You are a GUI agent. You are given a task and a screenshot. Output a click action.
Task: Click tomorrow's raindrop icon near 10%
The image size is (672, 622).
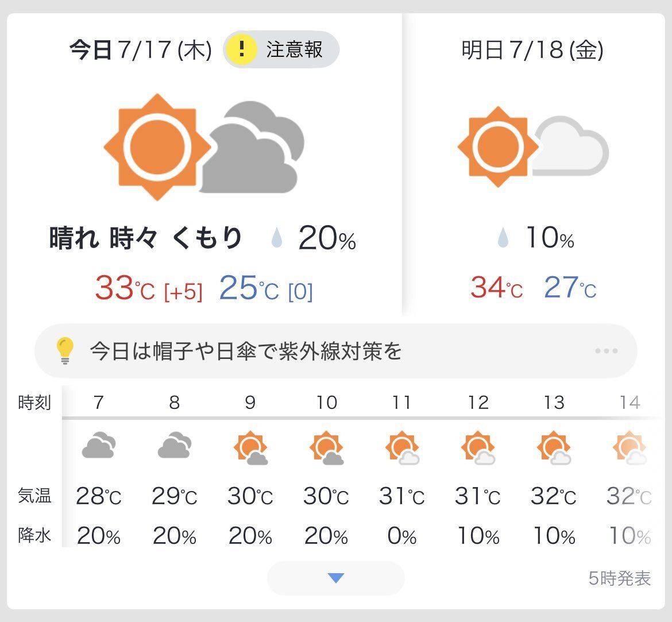503,237
